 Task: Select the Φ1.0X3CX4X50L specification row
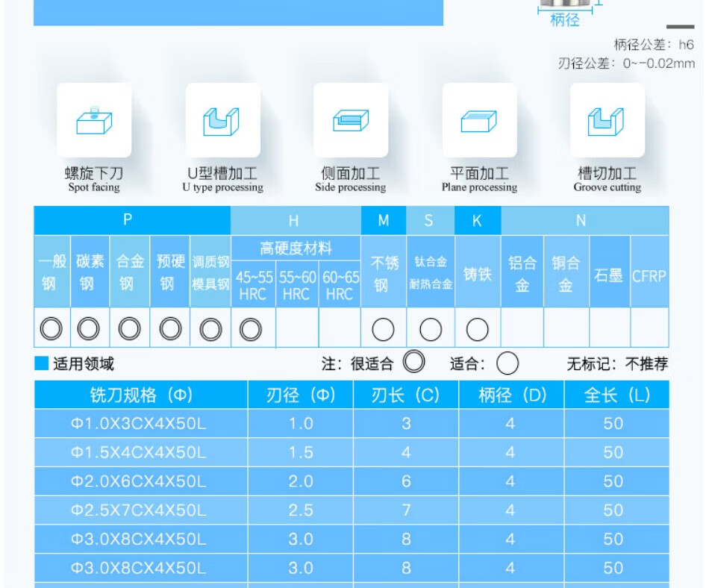(x=352, y=424)
